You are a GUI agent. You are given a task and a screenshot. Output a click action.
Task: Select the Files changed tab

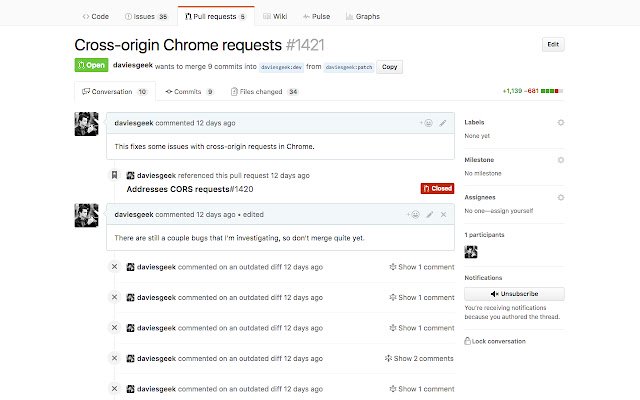point(264,91)
